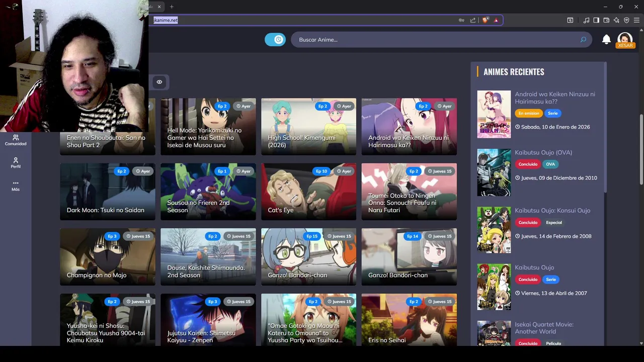Image resolution: width=644 pixels, height=362 pixels.
Task: Open the browser hamburger menu
Action: [636, 20]
